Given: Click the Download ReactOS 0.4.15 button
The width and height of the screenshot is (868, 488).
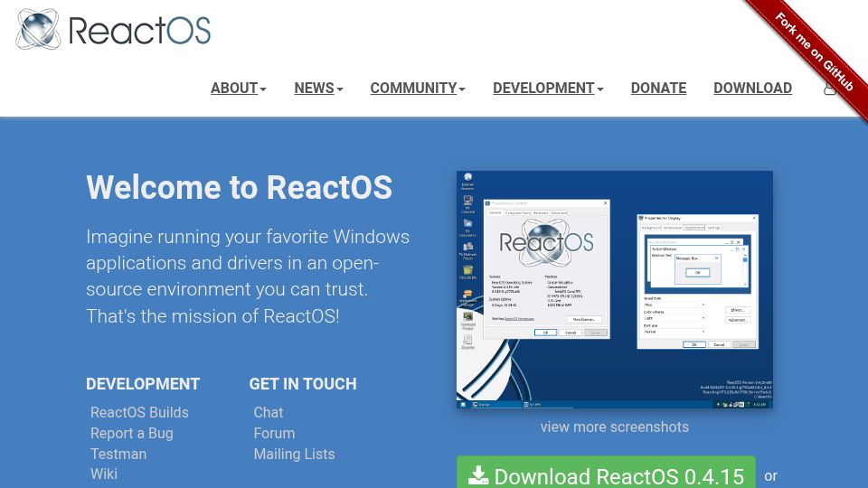Looking at the screenshot, I should [x=606, y=473].
